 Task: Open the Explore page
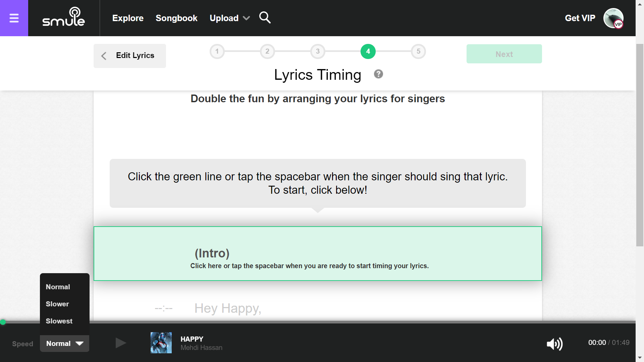[128, 18]
